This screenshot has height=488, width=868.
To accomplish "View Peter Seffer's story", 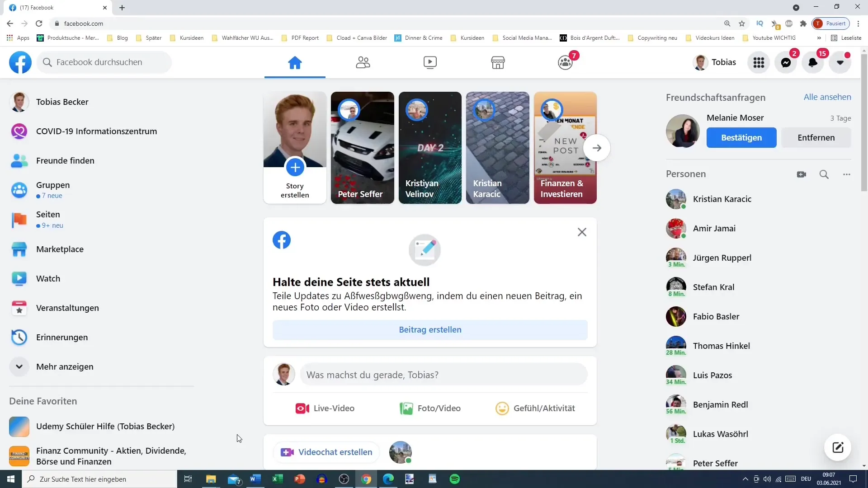I will 363,148.
